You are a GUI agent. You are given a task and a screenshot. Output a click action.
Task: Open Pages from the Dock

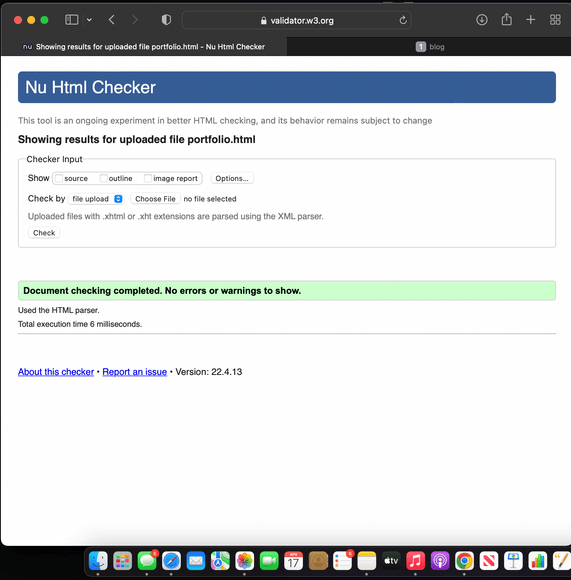click(562, 561)
